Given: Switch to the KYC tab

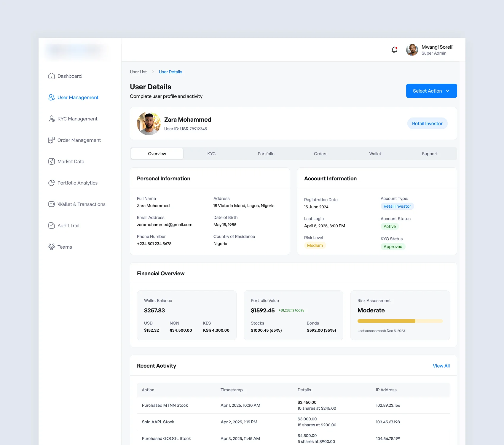Looking at the screenshot, I should [x=211, y=154].
